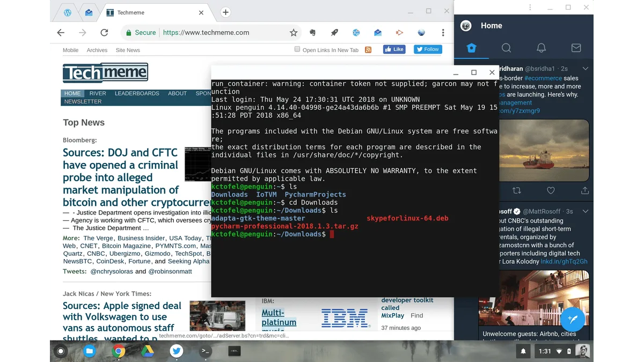
Task: Open the Chrome OS launcher
Action: coord(61,351)
